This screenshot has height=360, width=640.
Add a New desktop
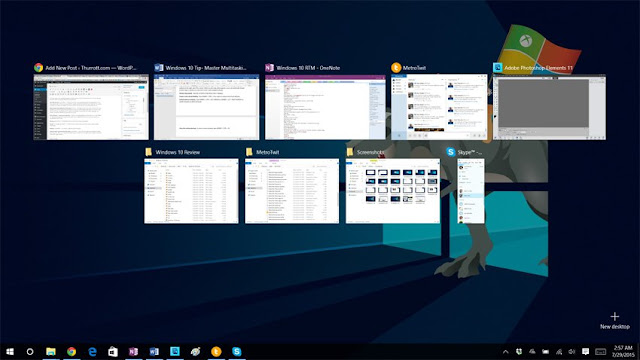(615, 320)
